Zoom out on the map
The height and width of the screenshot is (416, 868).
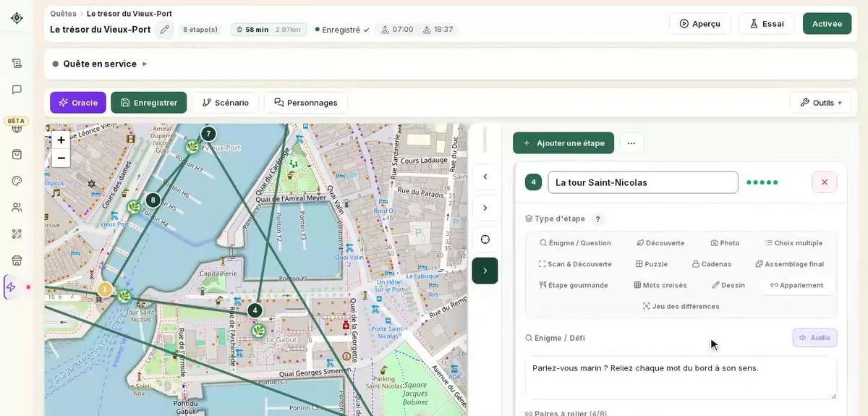pos(61,158)
